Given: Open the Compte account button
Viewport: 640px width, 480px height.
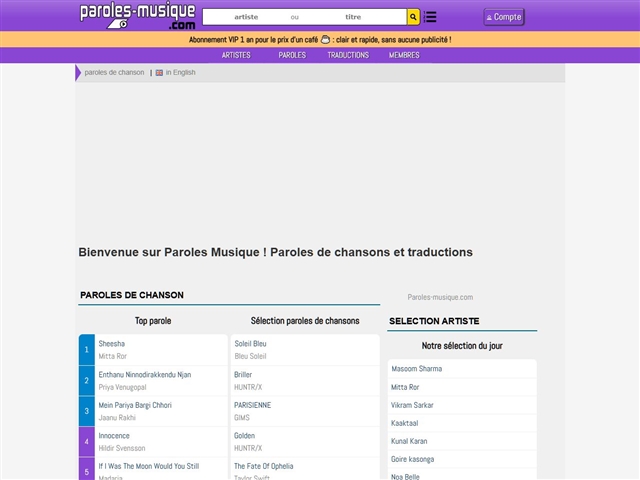Looking at the screenshot, I should pyautogui.click(x=504, y=17).
